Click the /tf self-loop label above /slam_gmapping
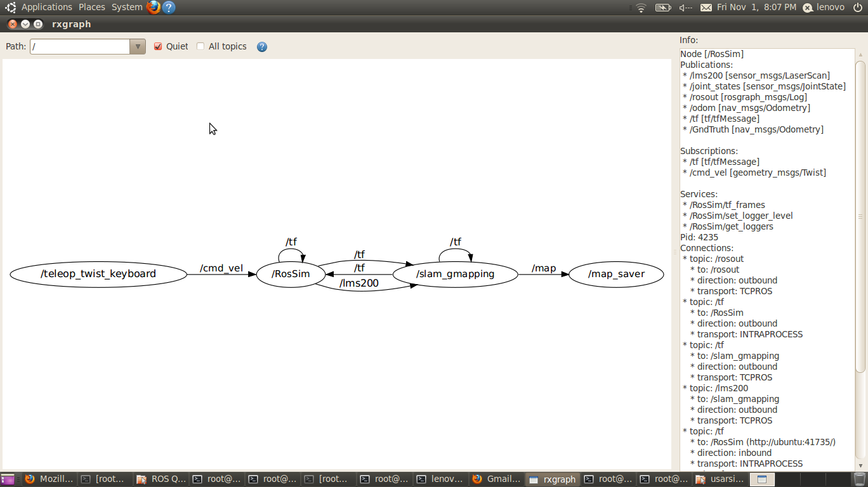Image resolution: width=868 pixels, height=487 pixels. click(x=456, y=242)
